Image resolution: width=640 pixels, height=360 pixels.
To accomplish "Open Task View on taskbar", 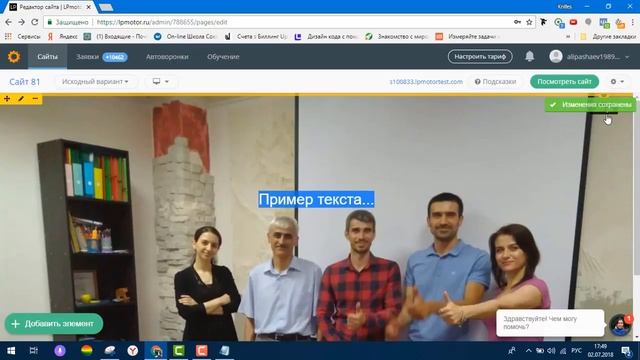I will 33,351.
